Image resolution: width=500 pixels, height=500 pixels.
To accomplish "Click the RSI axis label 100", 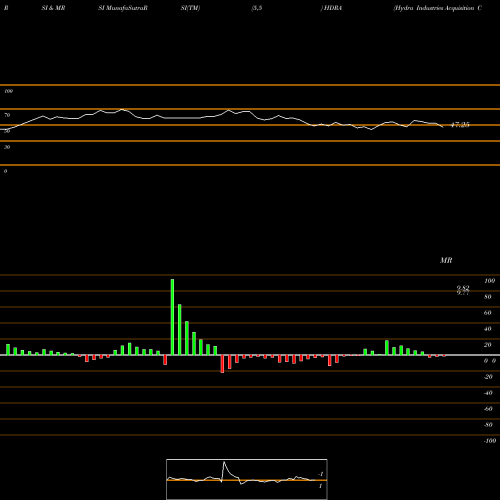I will point(9,91).
